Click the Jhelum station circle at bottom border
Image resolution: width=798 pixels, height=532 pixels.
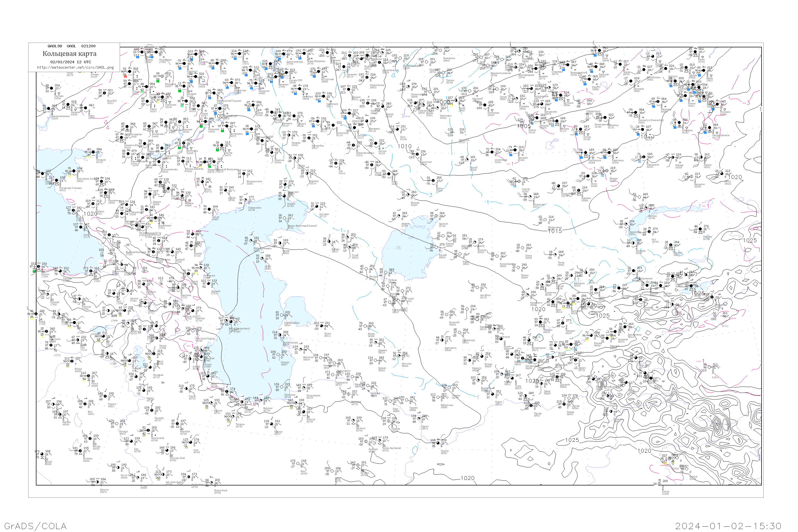click(659, 484)
